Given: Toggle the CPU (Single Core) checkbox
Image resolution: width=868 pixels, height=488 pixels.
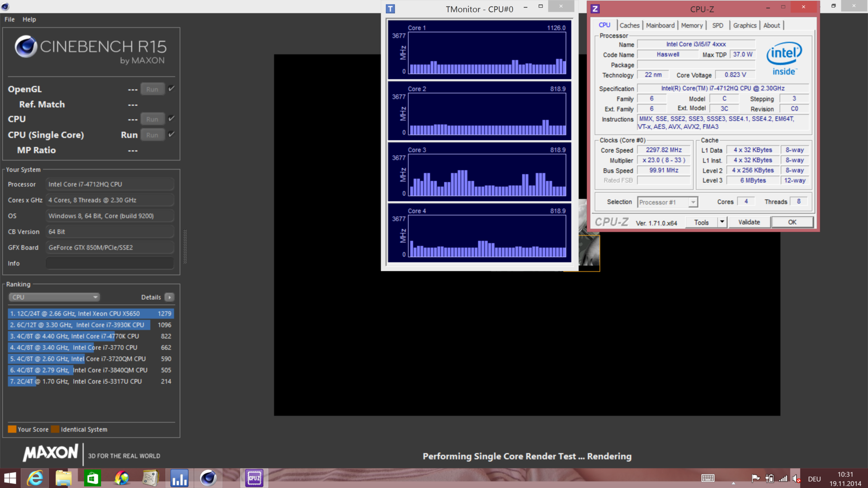Looking at the screenshot, I should 171,134.
